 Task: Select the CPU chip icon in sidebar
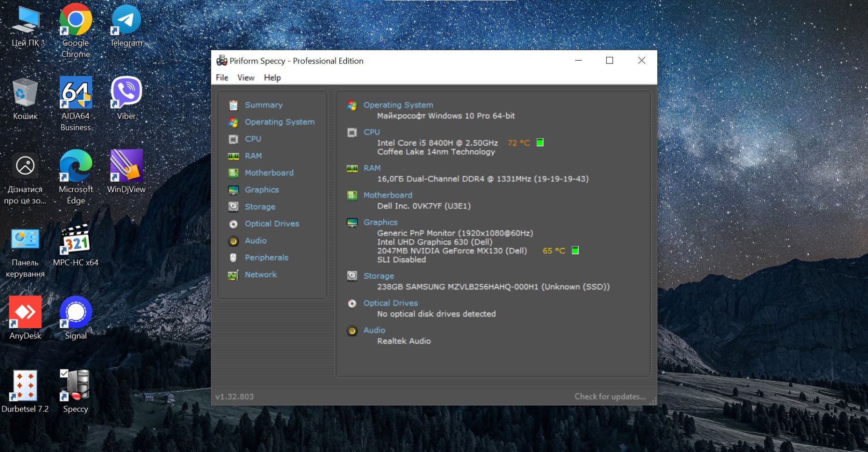233,139
